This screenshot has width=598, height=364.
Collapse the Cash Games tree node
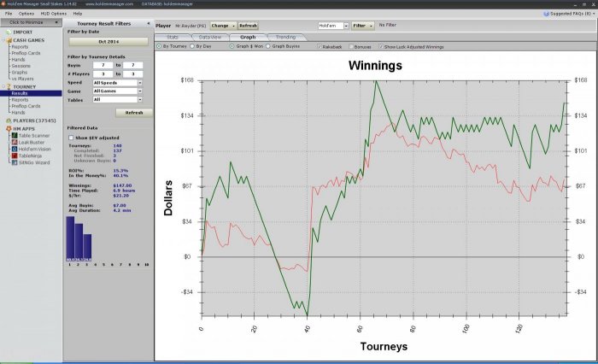[x=3, y=40]
